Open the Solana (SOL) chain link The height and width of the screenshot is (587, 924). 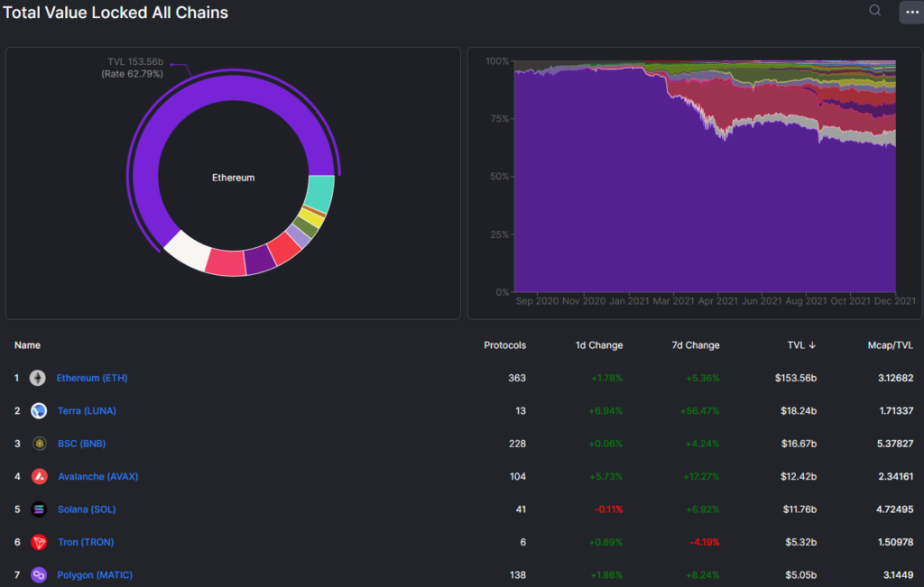coord(86,509)
